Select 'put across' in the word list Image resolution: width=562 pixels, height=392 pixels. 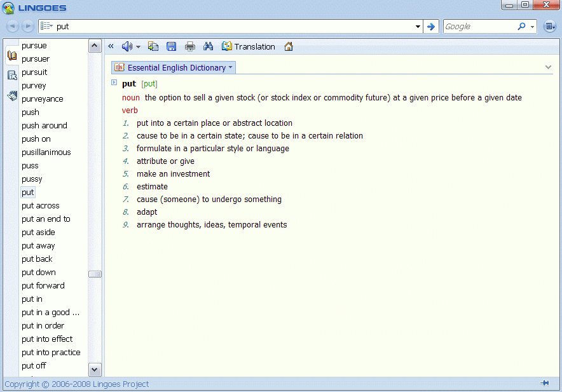40,206
